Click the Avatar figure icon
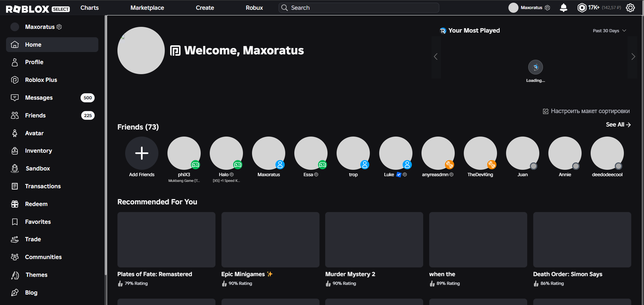This screenshot has height=305, width=644. point(15,133)
